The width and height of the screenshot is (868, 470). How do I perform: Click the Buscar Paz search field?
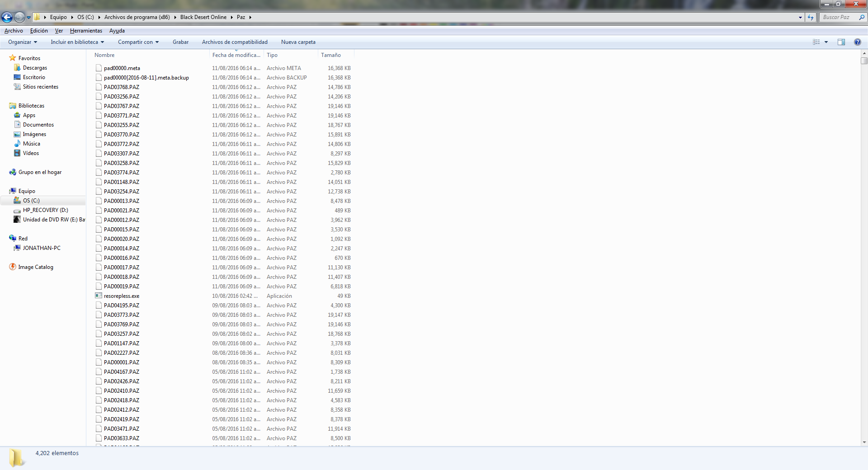pyautogui.click(x=838, y=17)
